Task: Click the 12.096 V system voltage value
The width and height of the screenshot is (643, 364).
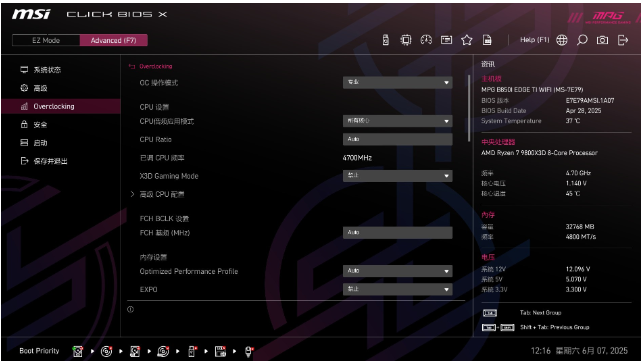Action: coord(578,269)
